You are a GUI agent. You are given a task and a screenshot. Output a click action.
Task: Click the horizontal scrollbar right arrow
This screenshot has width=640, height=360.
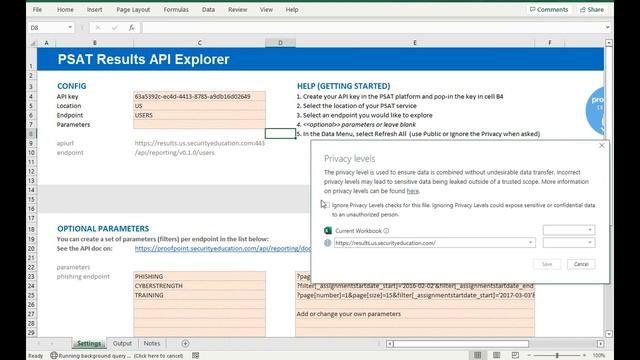point(600,344)
